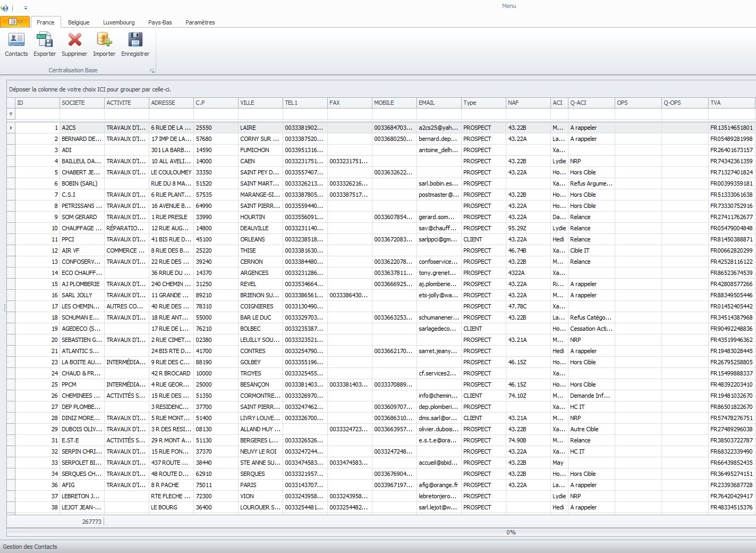This screenshot has width=756, height=553.
Task: Open the Pays-Bas tab
Action: (x=160, y=22)
